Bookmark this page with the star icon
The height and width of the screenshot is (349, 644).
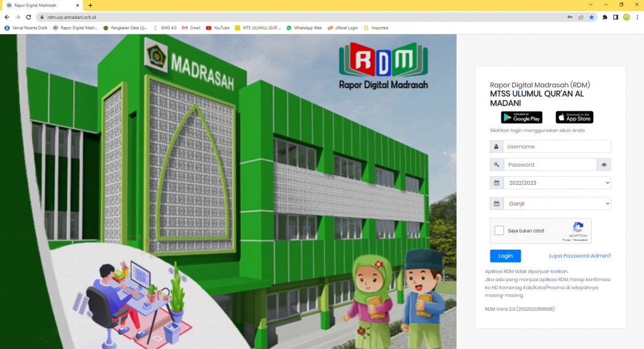pyautogui.click(x=591, y=17)
